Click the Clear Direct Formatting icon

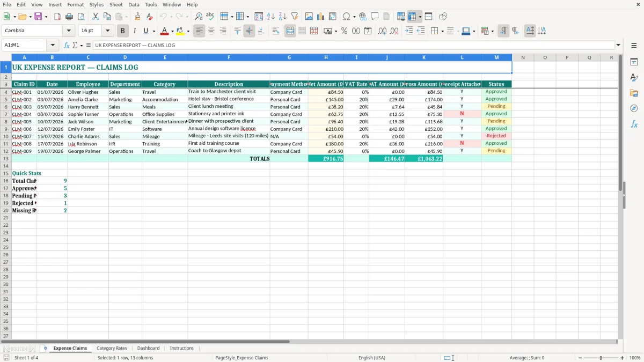(x=149, y=17)
